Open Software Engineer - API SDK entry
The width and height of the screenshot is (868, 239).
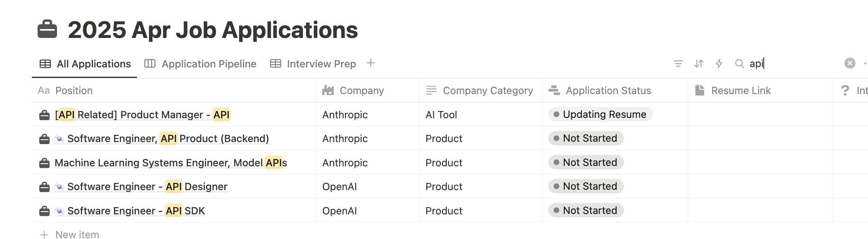136,211
